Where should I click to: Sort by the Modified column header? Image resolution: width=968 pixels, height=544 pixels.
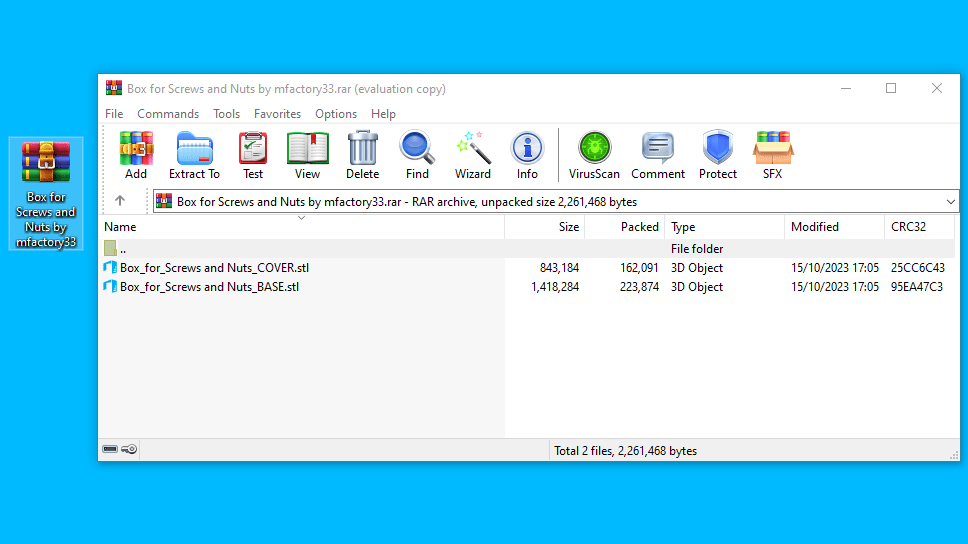click(x=834, y=227)
